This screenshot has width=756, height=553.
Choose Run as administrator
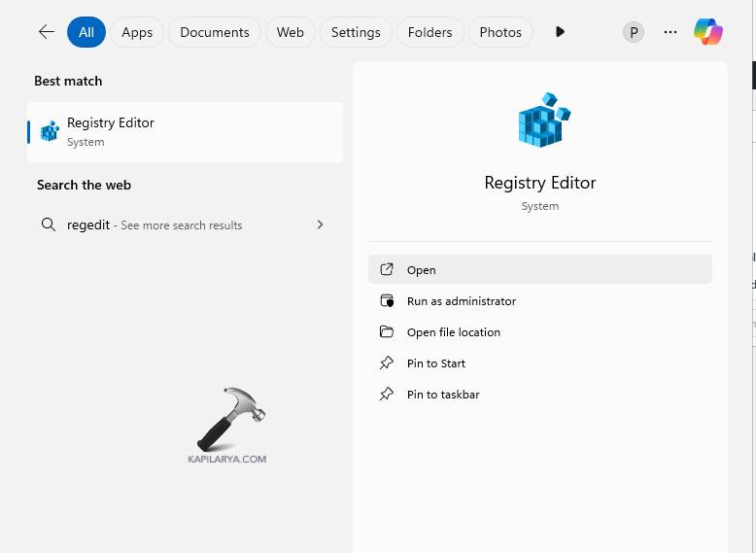462,301
